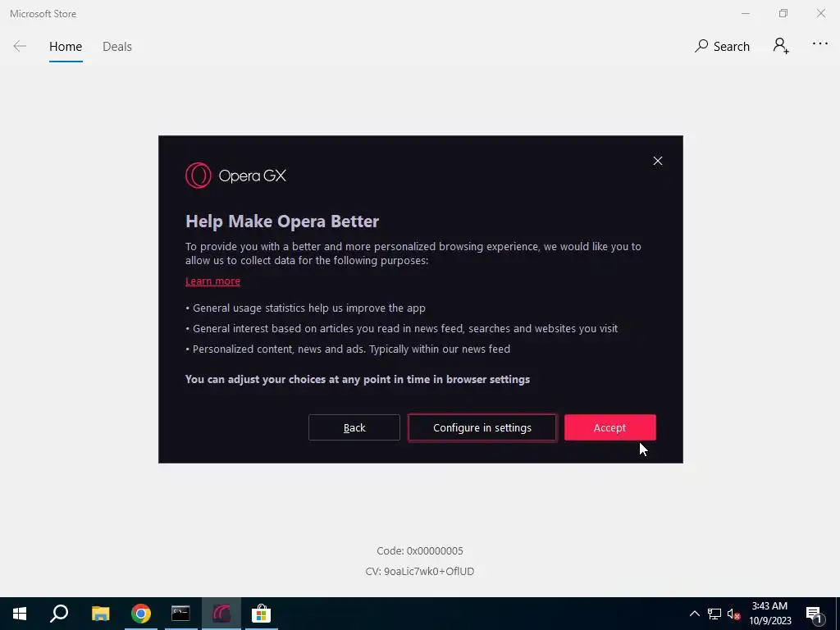Viewport: 840px width, 630px height.
Task: Switch to the Home tab
Action: tap(66, 47)
